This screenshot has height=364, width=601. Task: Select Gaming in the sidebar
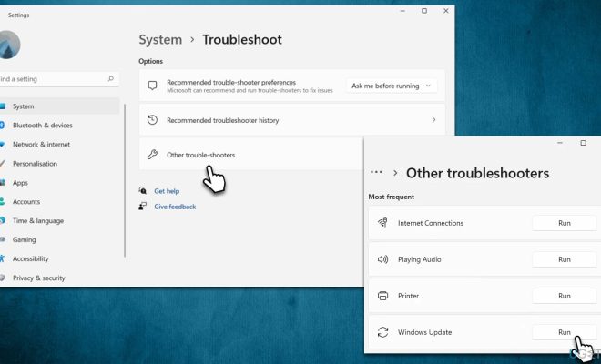24,239
